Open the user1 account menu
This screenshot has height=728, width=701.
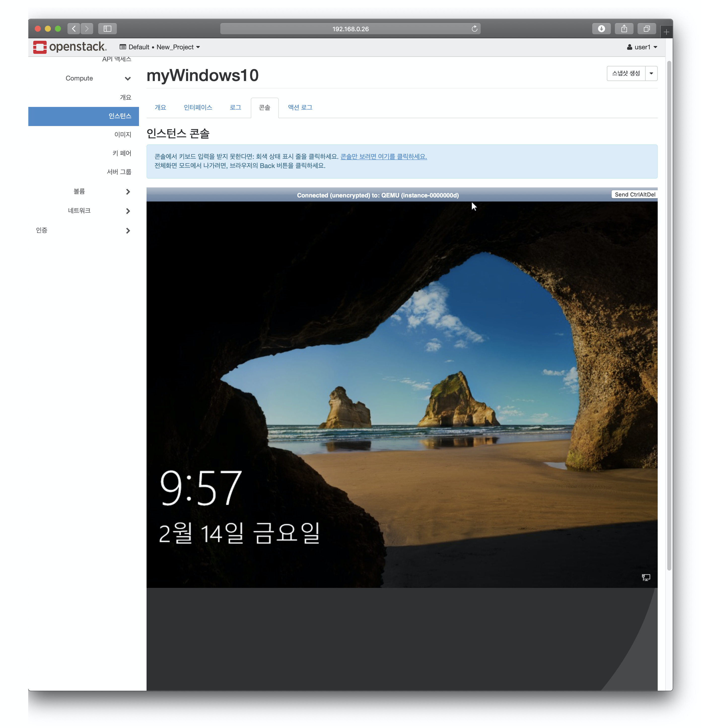[x=642, y=47]
